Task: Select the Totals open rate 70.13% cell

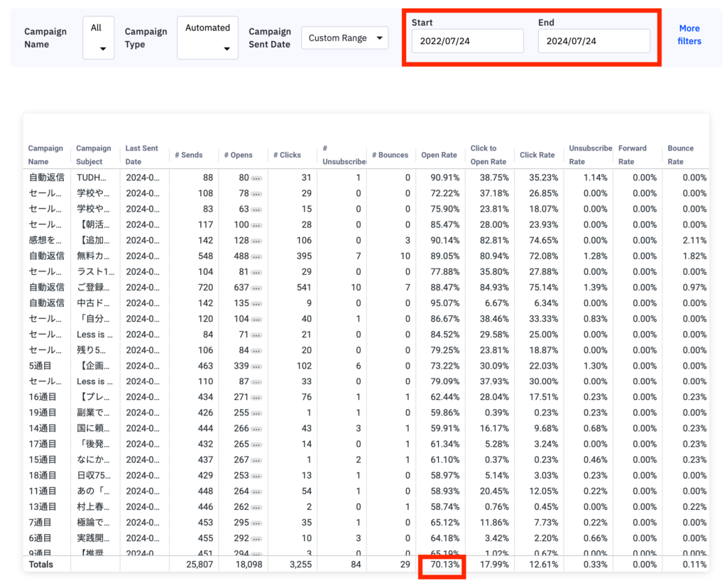Action: pos(440,565)
